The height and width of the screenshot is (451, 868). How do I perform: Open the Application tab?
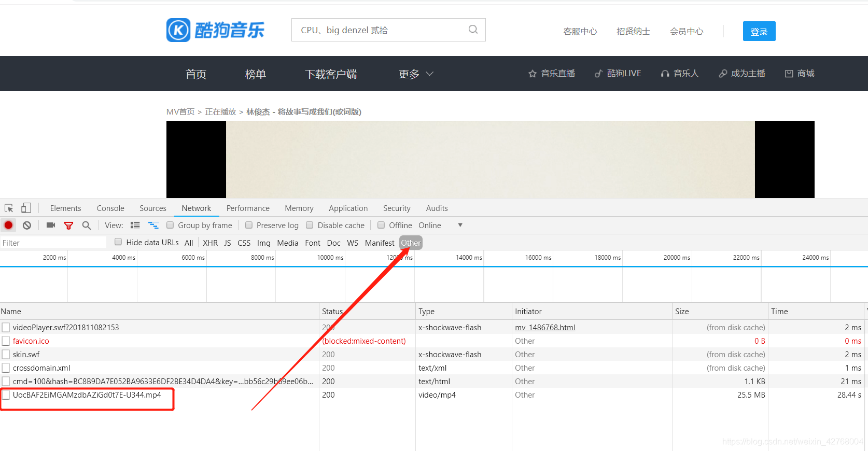tap(348, 208)
